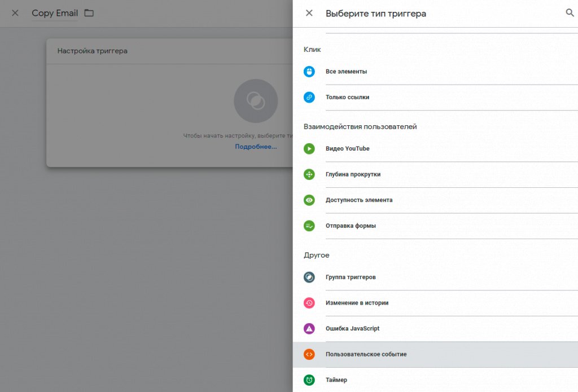Click the scroll depth arrows icon
The image size is (578, 392).
coord(309,174)
